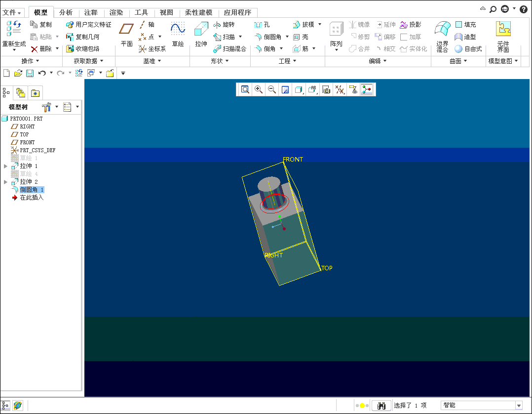
Task: Open the 基准 group dropdown
Action: pyautogui.click(x=152, y=61)
